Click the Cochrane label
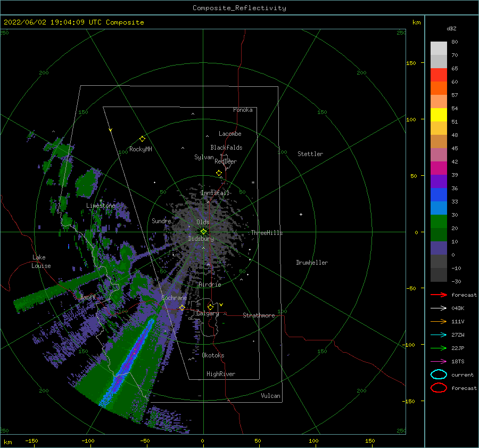The height and width of the screenshot is (448, 479). [174, 298]
